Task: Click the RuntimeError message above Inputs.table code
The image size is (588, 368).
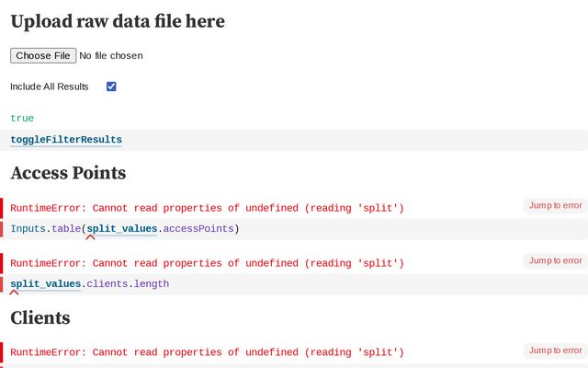Action: (x=207, y=208)
